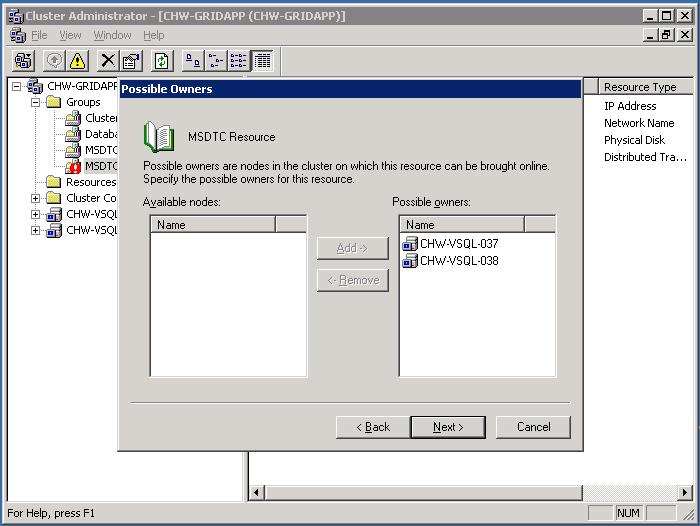The width and height of the screenshot is (700, 526).
Task: Click the CHW-GRIDAPP cluster root icon
Action: tap(35, 86)
